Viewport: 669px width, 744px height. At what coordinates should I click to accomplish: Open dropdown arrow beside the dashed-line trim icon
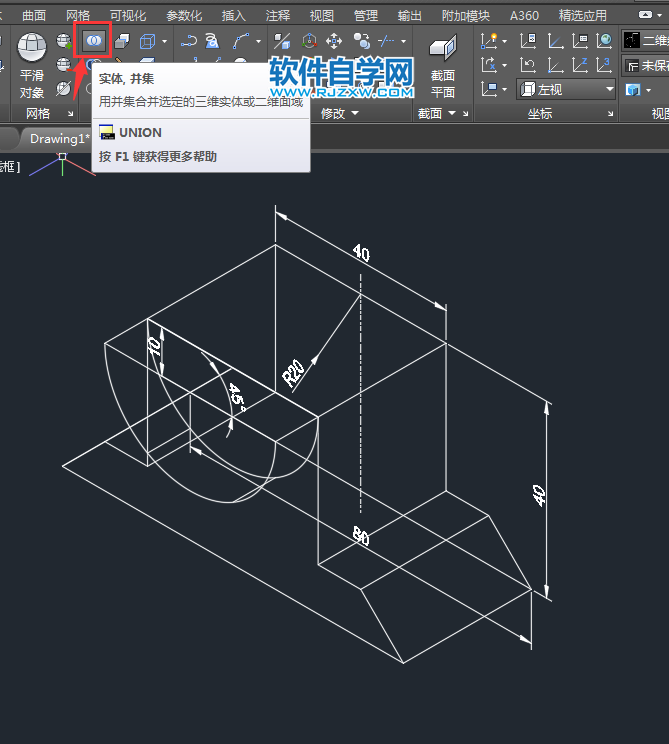403,41
